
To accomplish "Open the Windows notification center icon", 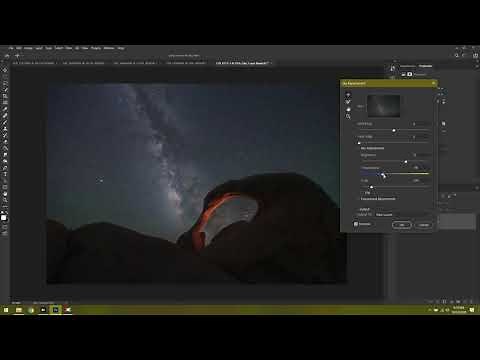I will point(472,310).
